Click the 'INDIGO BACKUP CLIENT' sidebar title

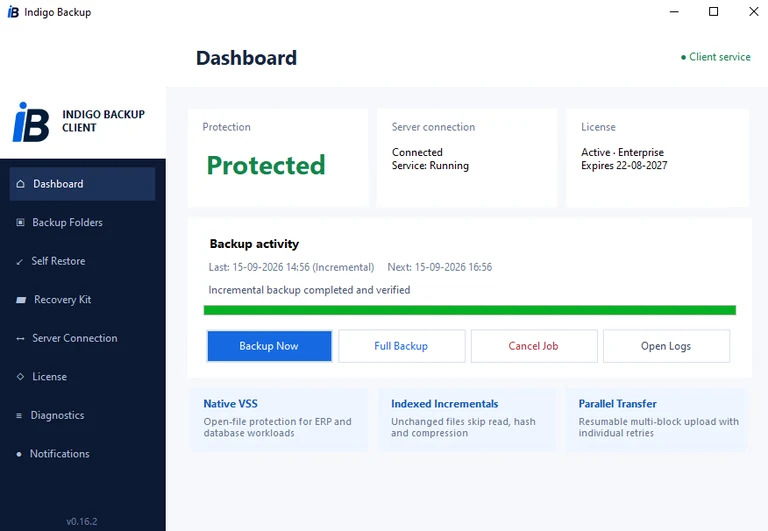(103, 121)
